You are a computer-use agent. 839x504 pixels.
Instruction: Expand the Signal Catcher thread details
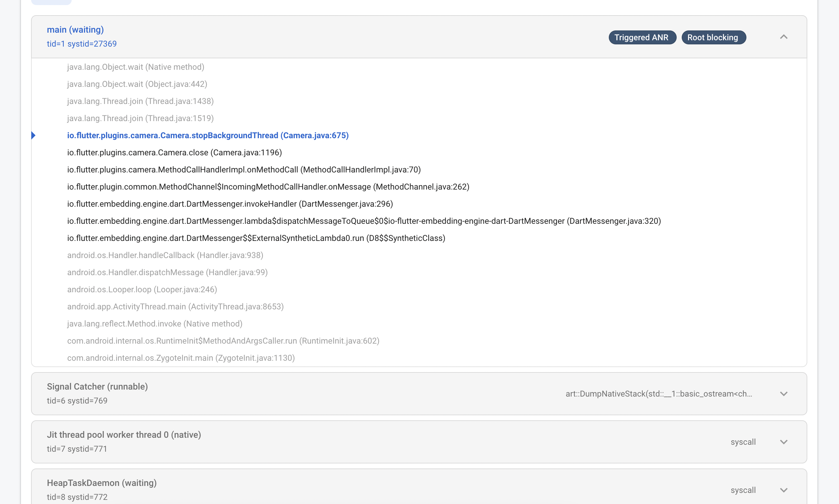(x=784, y=394)
